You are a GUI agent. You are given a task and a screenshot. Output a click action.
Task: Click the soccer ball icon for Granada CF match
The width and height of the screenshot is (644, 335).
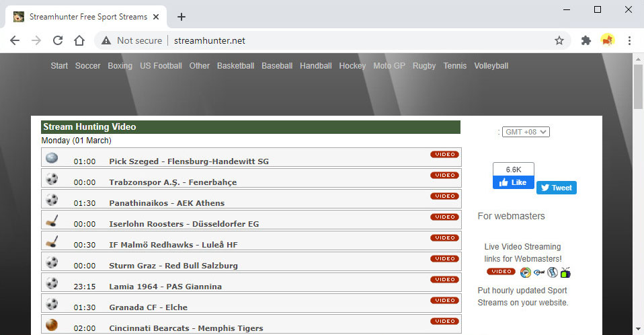[52, 304]
